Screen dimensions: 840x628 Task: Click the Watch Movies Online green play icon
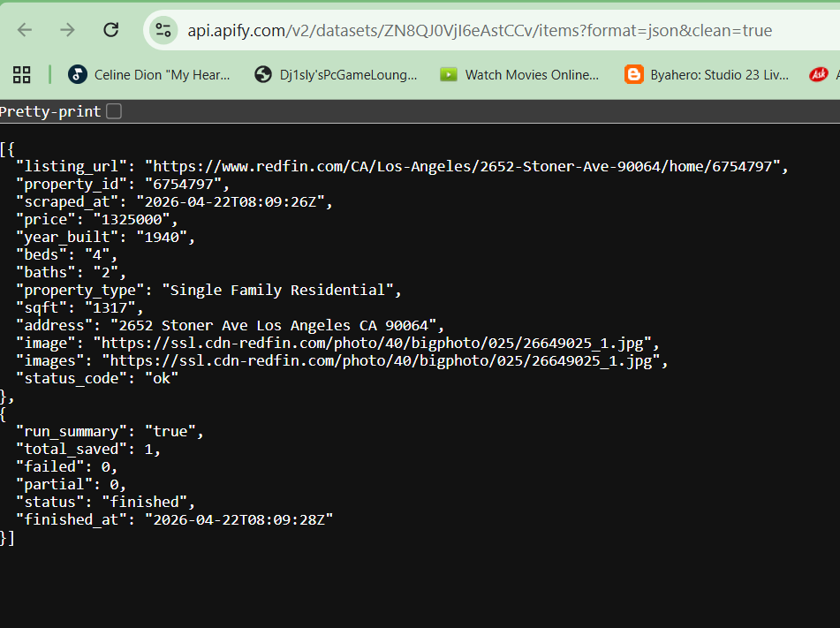[x=449, y=74]
